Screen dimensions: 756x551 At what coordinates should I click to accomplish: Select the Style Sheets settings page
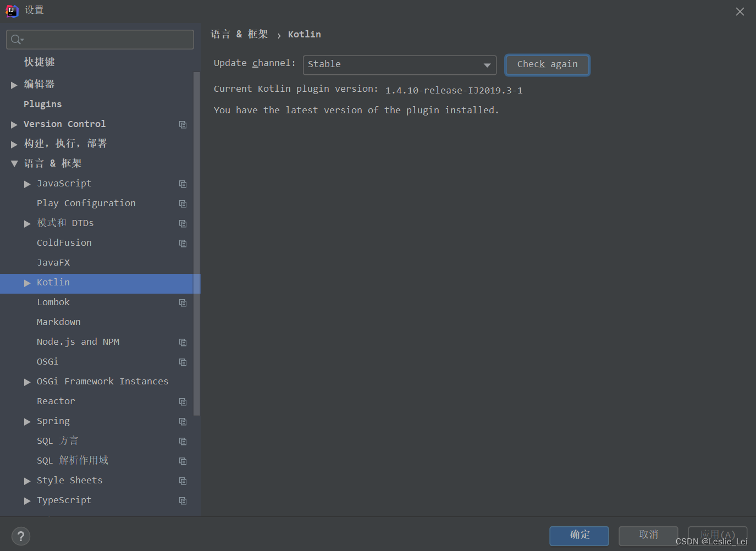(70, 480)
